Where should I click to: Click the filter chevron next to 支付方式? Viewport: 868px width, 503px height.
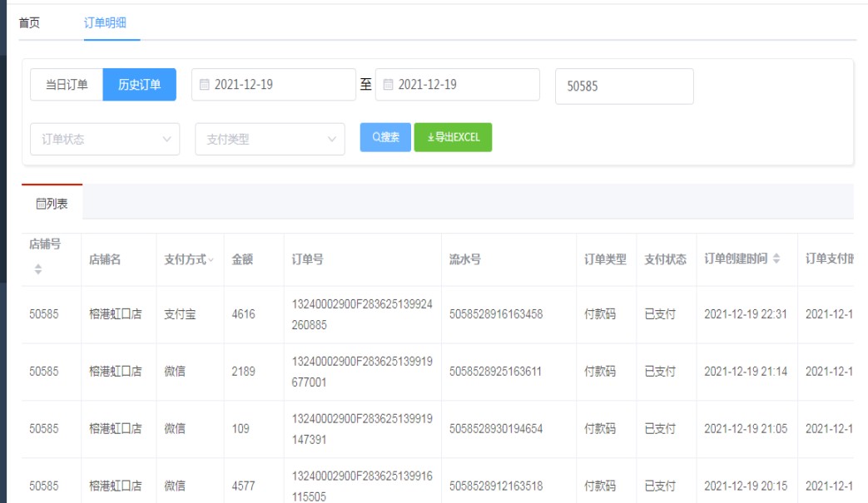pyautogui.click(x=211, y=260)
